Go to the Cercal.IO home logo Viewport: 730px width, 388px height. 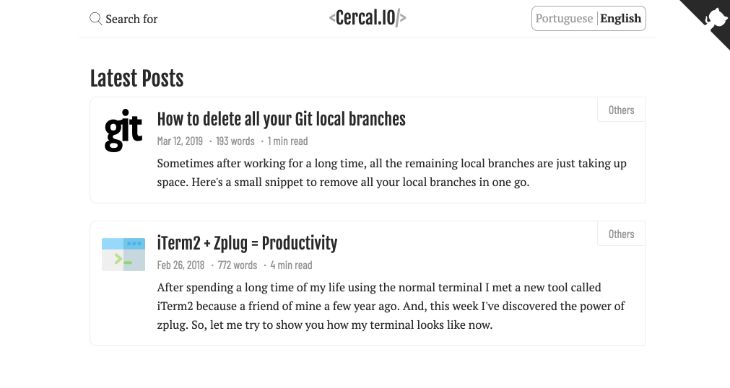(x=367, y=18)
